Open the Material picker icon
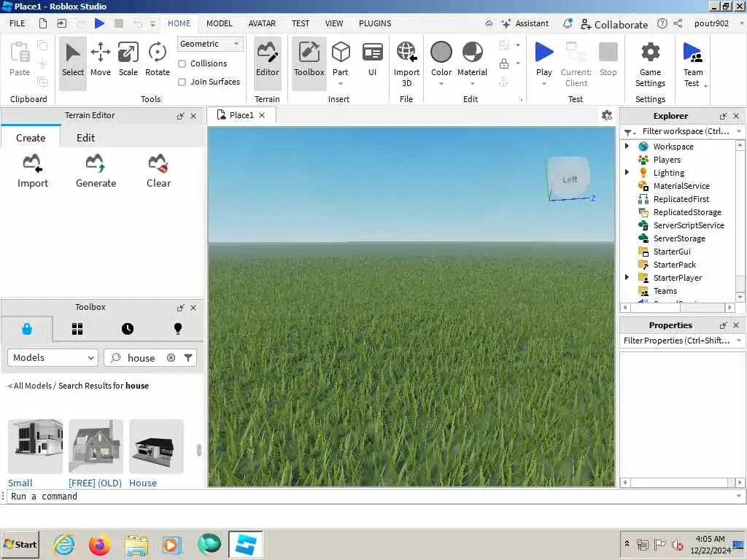 (x=472, y=52)
